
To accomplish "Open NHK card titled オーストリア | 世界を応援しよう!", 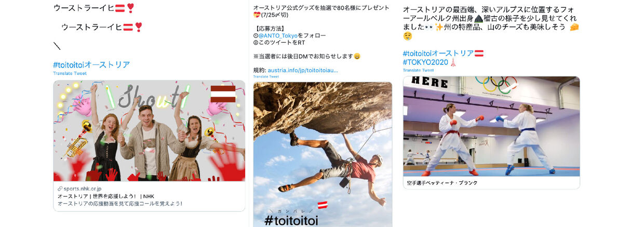I will click(x=149, y=196).
